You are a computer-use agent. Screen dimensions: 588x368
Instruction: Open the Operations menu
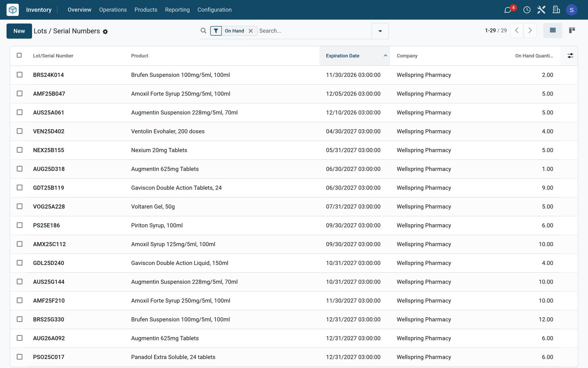113,10
